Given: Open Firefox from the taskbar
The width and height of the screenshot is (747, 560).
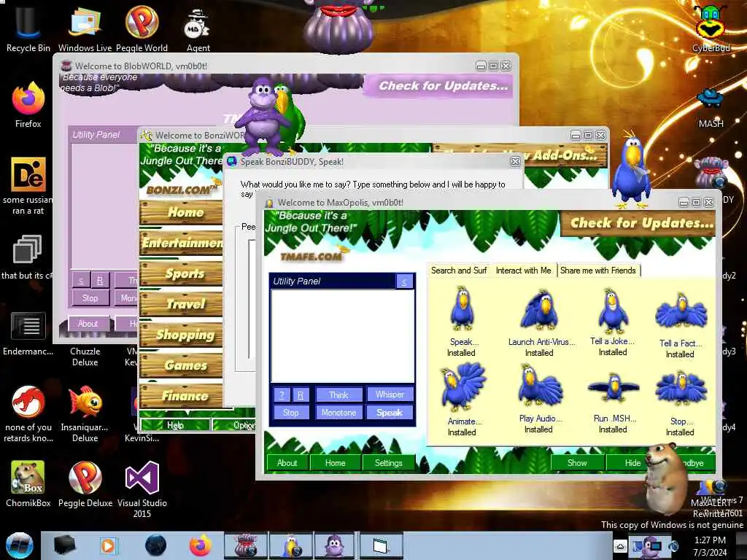Looking at the screenshot, I should point(201,545).
